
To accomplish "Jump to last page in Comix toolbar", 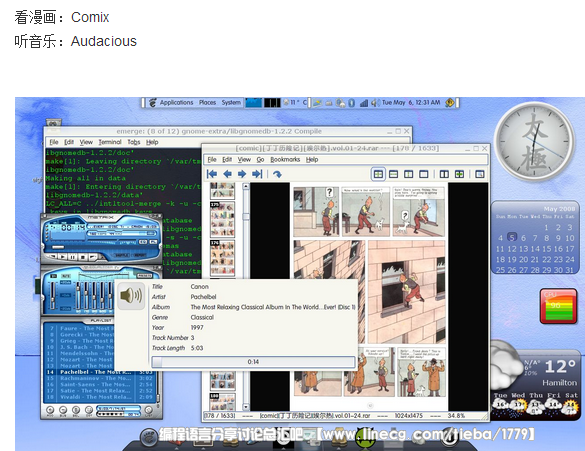I will point(257,174).
